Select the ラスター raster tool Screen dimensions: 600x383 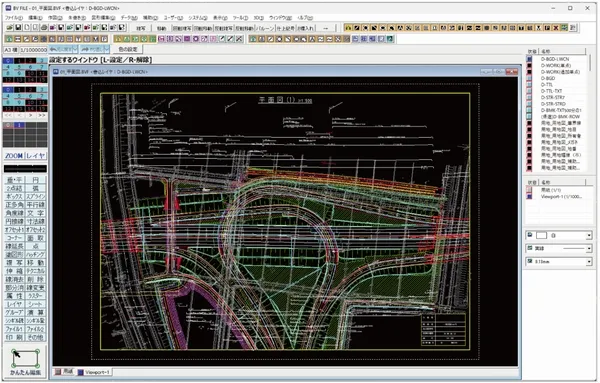36,296
